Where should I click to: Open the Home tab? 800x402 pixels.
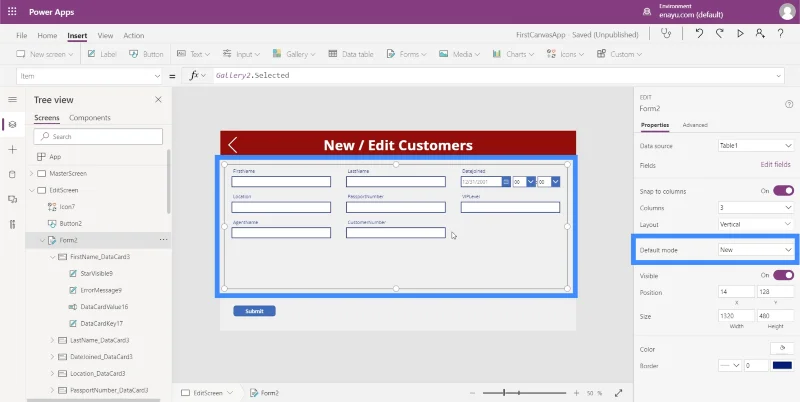pyautogui.click(x=47, y=36)
